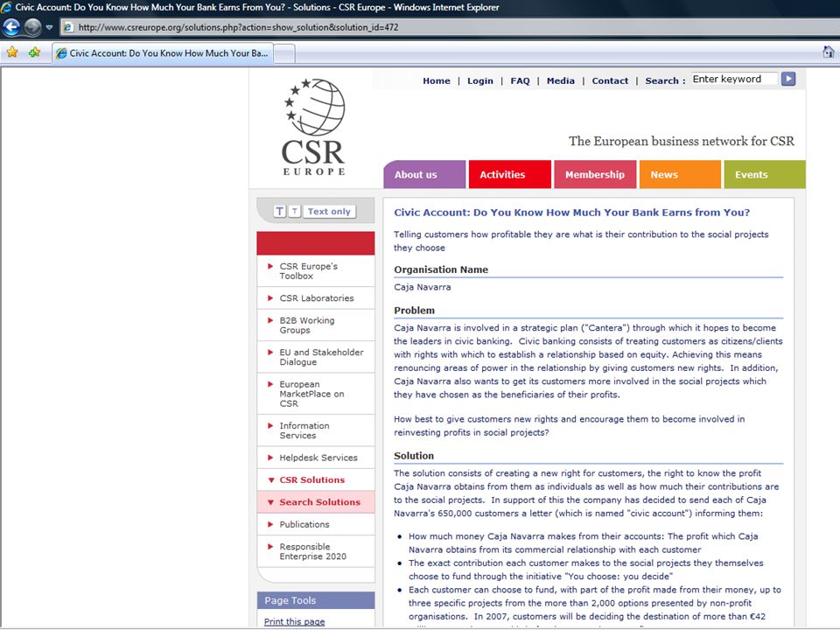The height and width of the screenshot is (630, 840).
Task: Click the browser Forward arrow button
Action: coord(32,27)
